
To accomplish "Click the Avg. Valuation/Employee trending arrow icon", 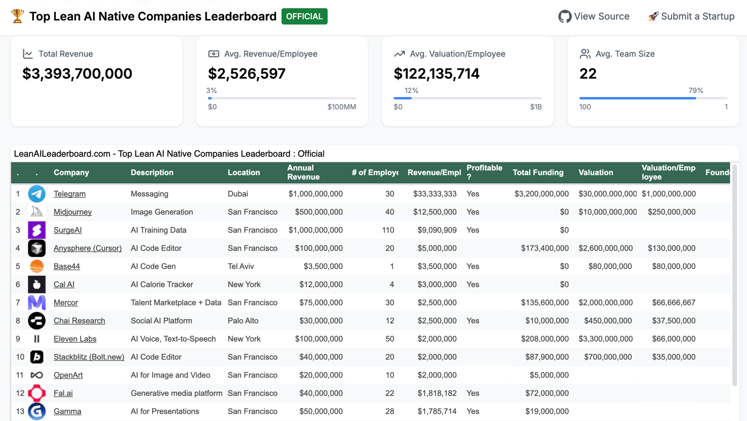I will (399, 54).
